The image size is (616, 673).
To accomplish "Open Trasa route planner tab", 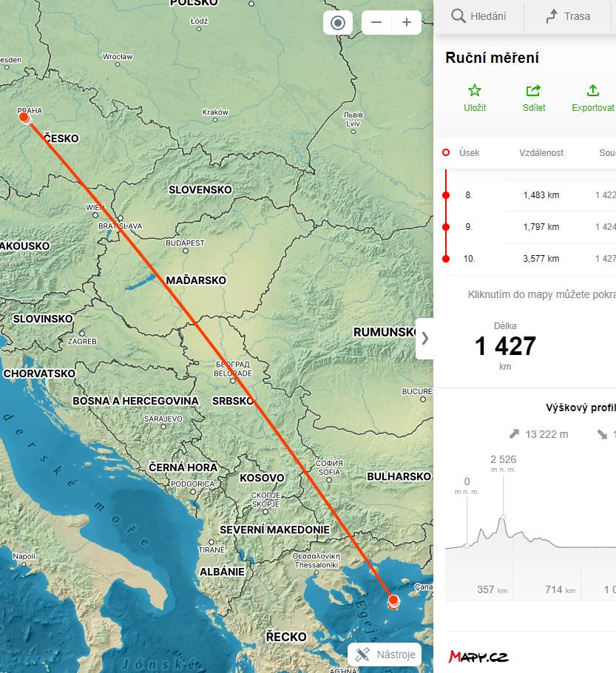I will point(567,16).
